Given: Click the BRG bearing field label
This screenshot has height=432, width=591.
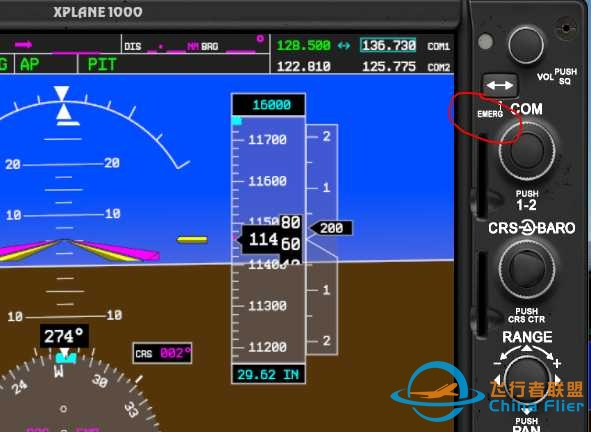Looking at the screenshot, I should 210,47.
